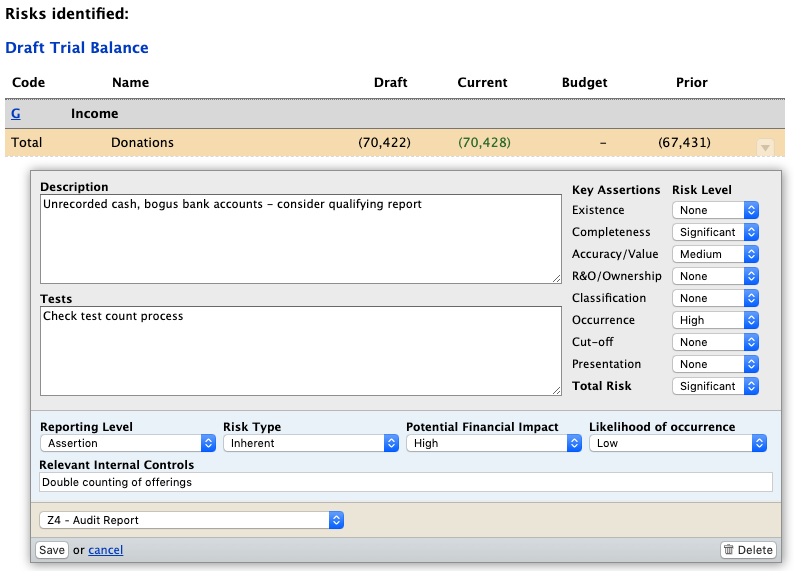Click the Name column header

[x=131, y=83]
